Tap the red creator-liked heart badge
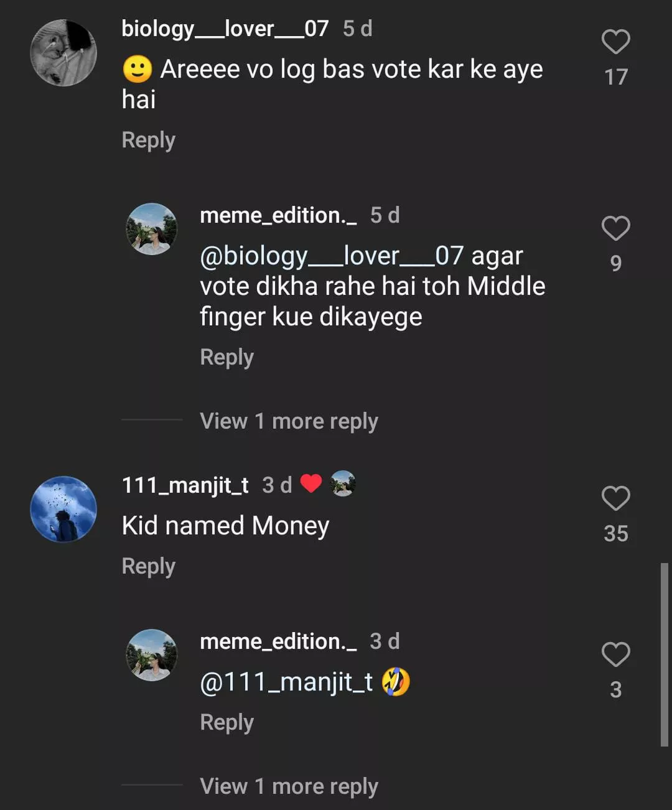This screenshot has width=672, height=810. [311, 483]
